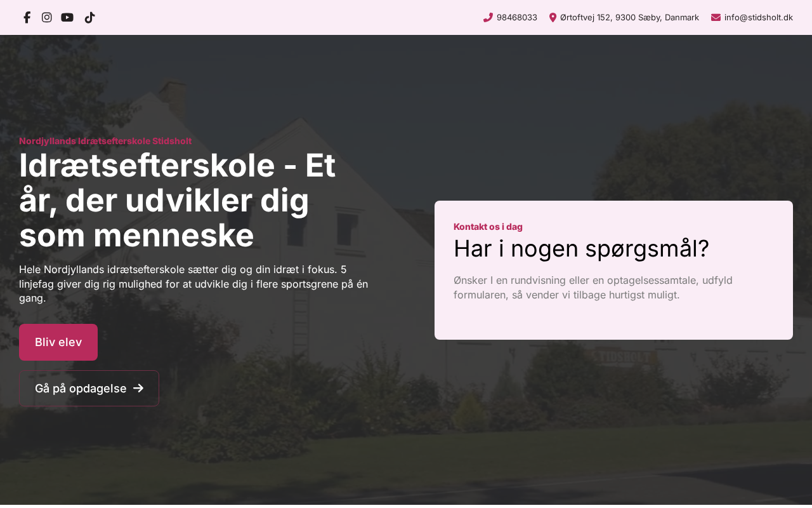Click the phone handset icon

[x=488, y=17]
